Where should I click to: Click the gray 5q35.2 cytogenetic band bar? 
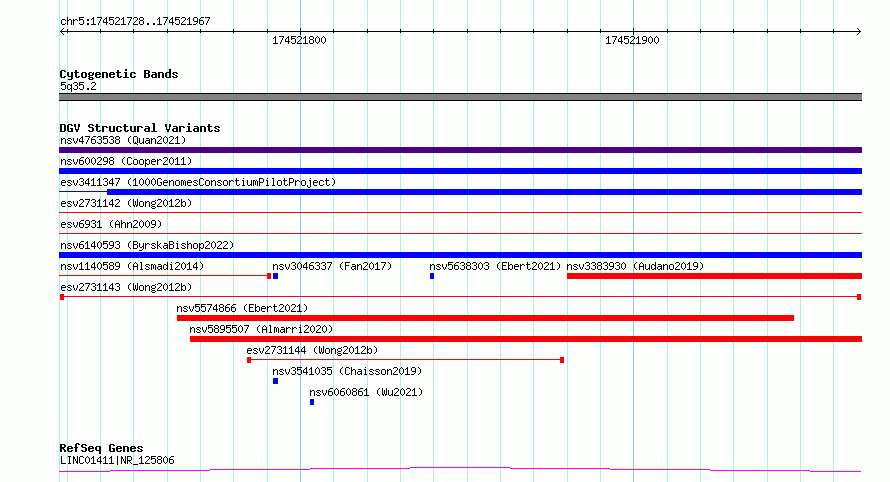click(x=460, y=97)
